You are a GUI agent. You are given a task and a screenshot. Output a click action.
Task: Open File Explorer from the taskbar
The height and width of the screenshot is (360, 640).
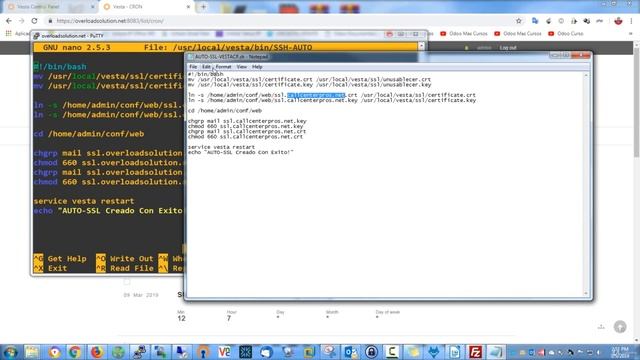tap(32, 352)
